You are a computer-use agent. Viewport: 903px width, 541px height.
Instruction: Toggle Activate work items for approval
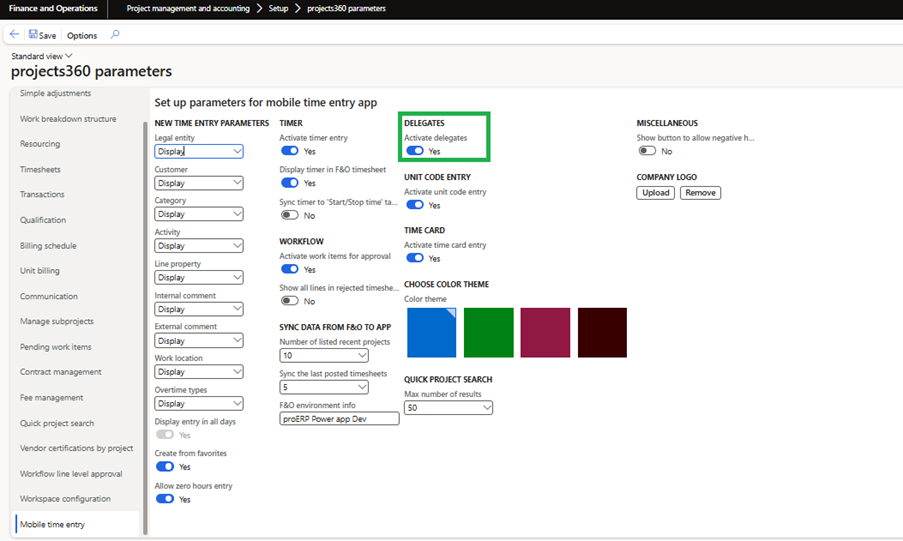click(x=290, y=269)
